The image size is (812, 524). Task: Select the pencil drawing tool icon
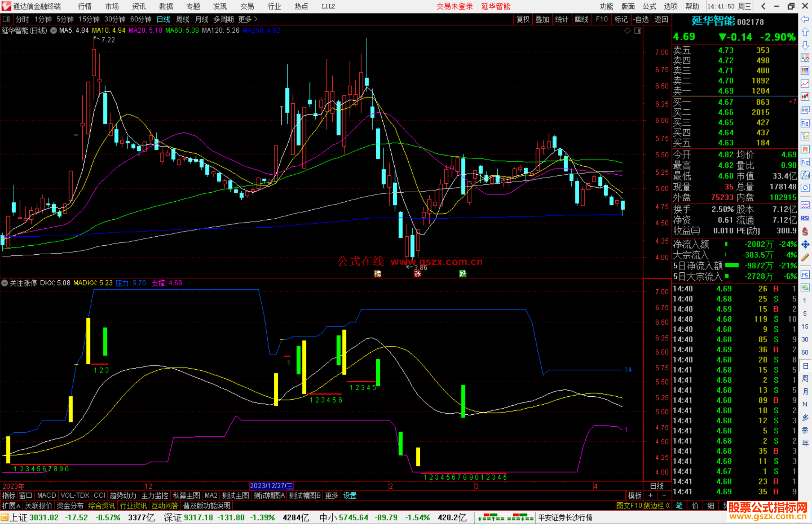[x=805, y=257]
